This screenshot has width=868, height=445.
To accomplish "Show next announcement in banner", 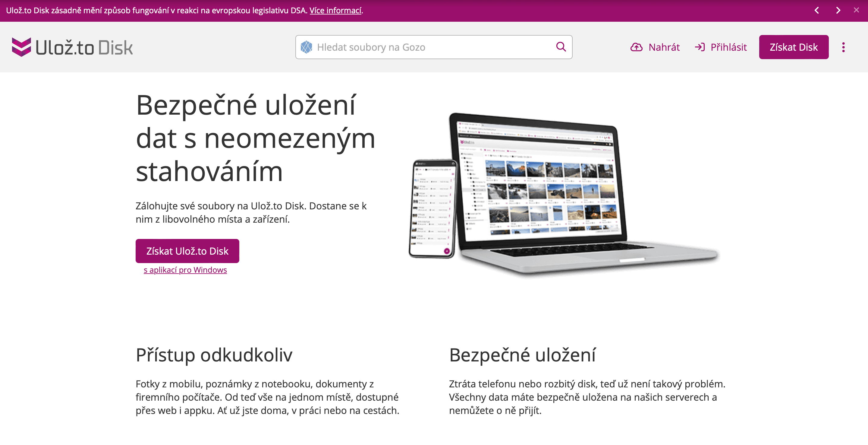I will (838, 10).
